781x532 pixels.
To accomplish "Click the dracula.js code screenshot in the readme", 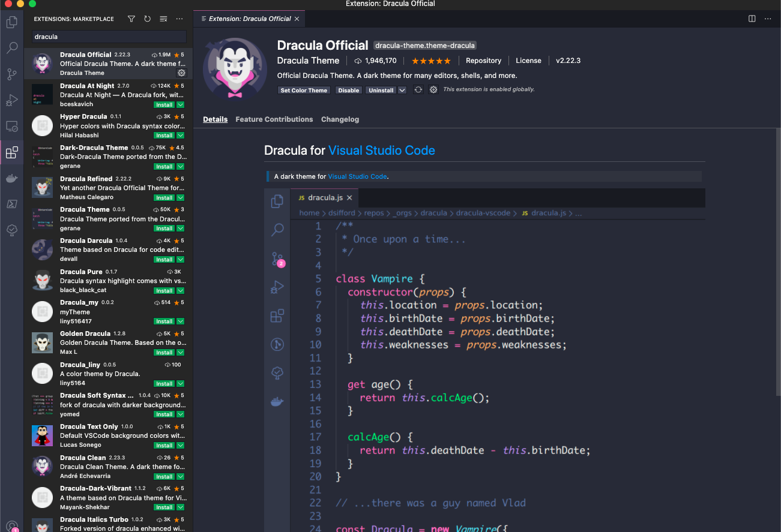I will pyautogui.click(x=484, y=360).
